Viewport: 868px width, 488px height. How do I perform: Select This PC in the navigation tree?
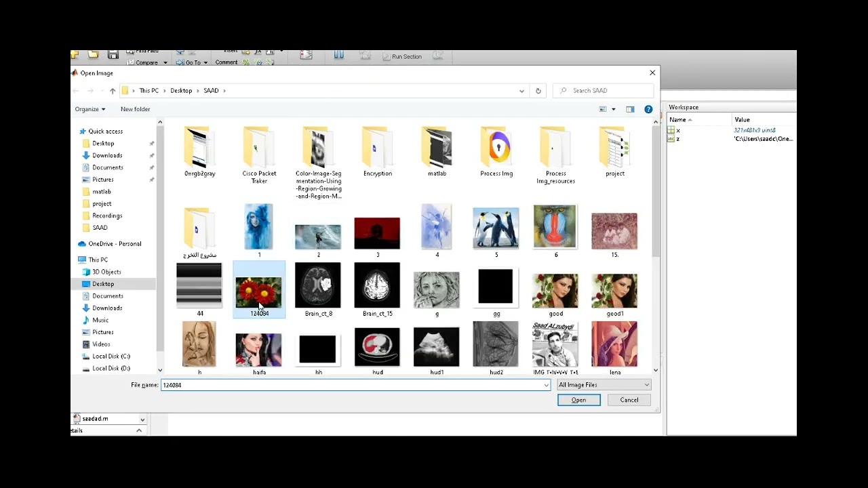pos(98,260)
